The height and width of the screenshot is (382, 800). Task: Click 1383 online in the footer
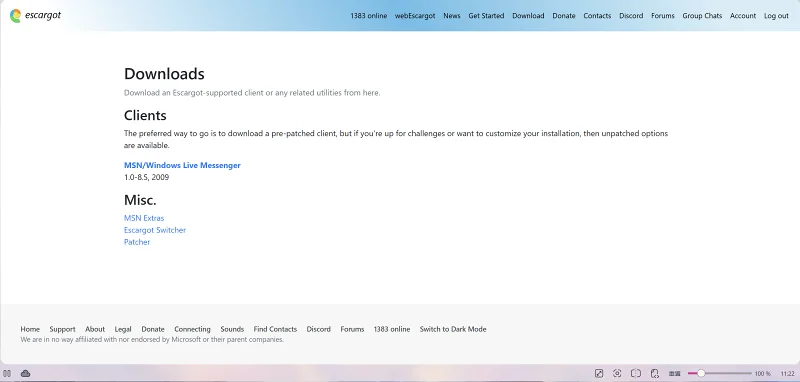pos(392,329)
